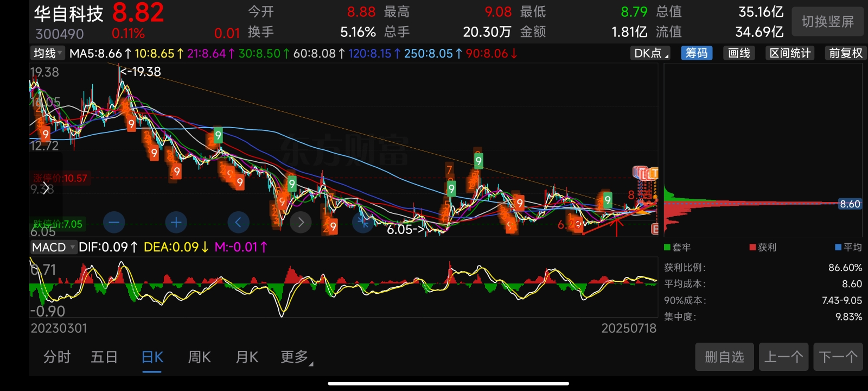The width and height of the screenshot is (868, 391).
Task: Tap the 19.38 high price label
Action: point(140,72)
